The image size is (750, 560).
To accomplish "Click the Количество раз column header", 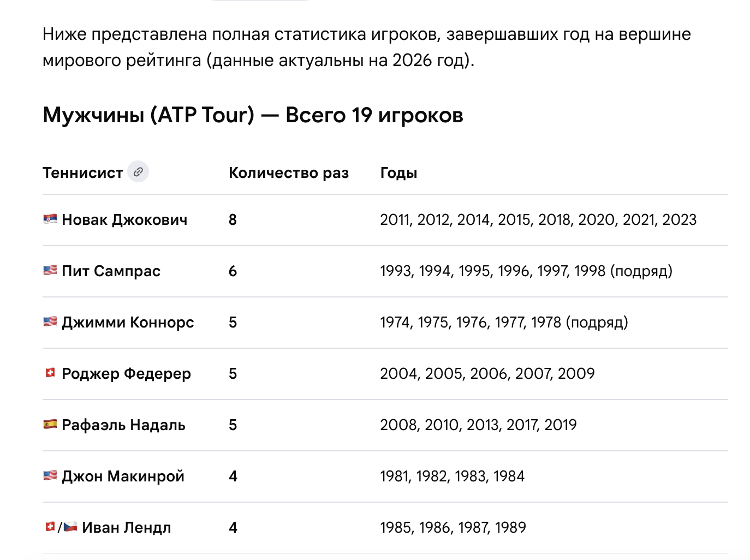I will point(289,172).
